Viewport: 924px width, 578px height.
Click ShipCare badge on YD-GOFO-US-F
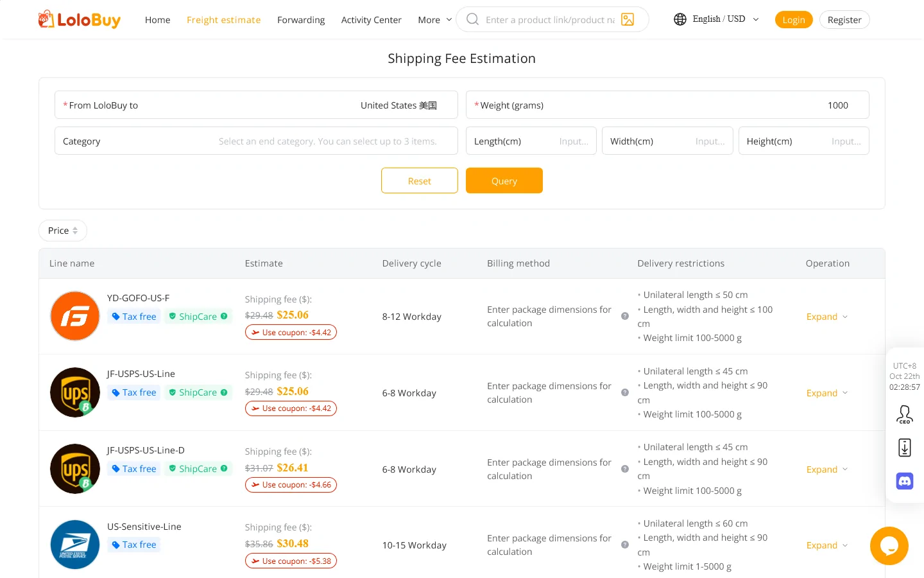pyautogui.click(x=198, y=317)
